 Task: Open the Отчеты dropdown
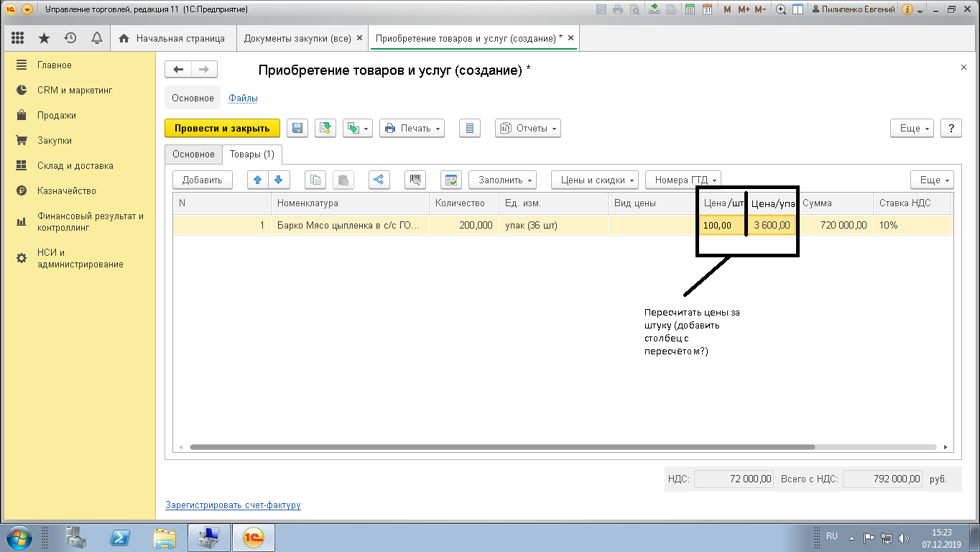(528, 129)
